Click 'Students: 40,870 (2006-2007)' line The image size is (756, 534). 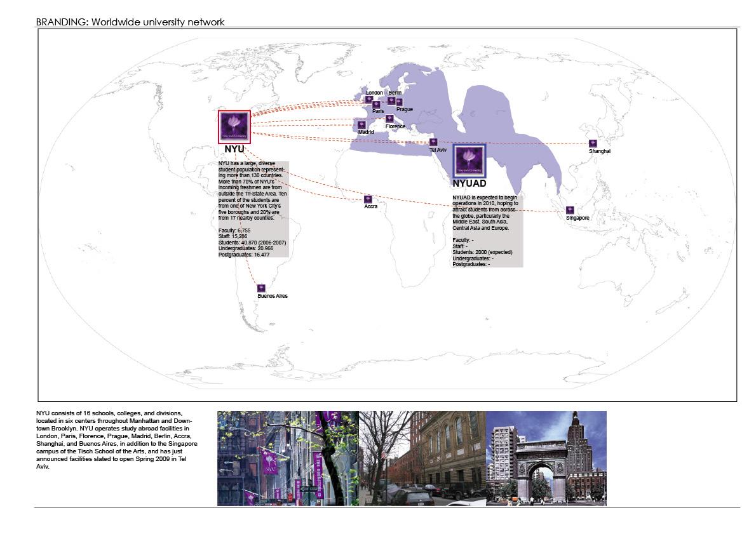point(252,243)
